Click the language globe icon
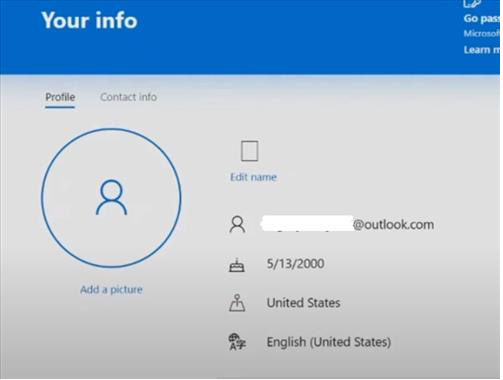The image size is (503, 380). (237, 342)
